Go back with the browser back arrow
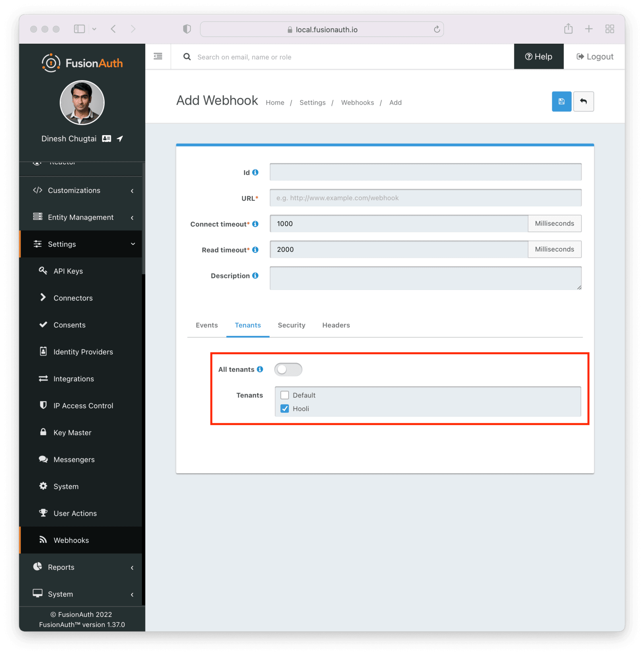644x655 pixels. pos(114,29)
